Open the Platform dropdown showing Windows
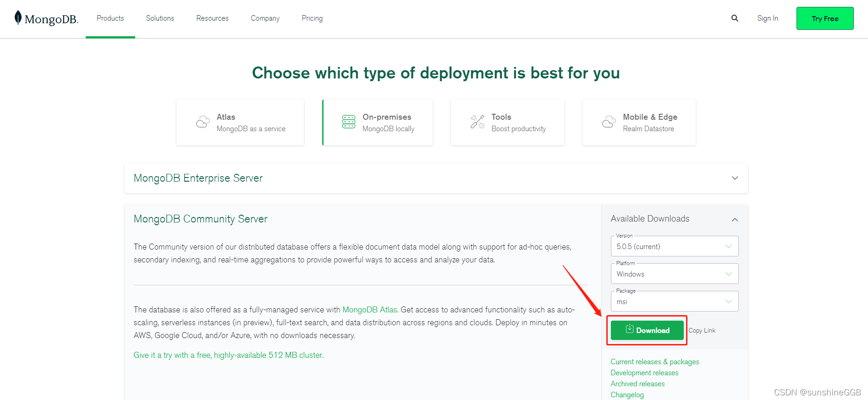 pyautogui.click(x=674, y=274)
